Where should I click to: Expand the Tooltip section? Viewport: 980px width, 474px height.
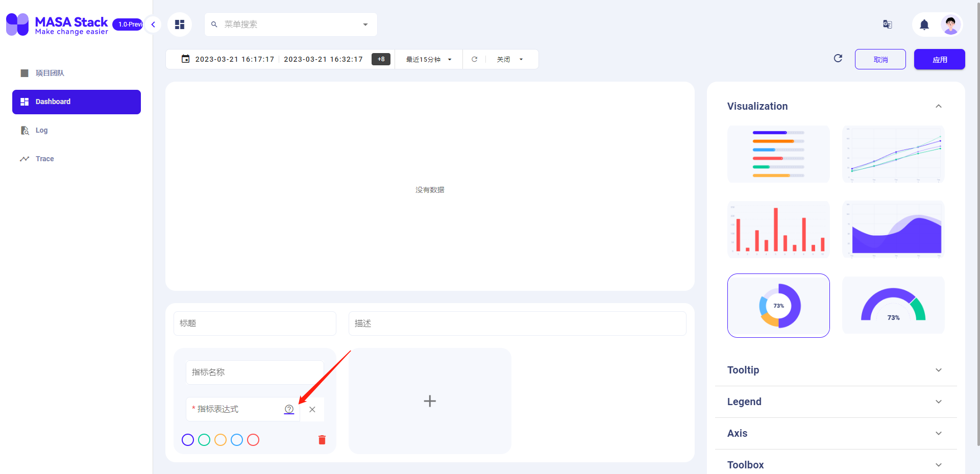(836, 370)
